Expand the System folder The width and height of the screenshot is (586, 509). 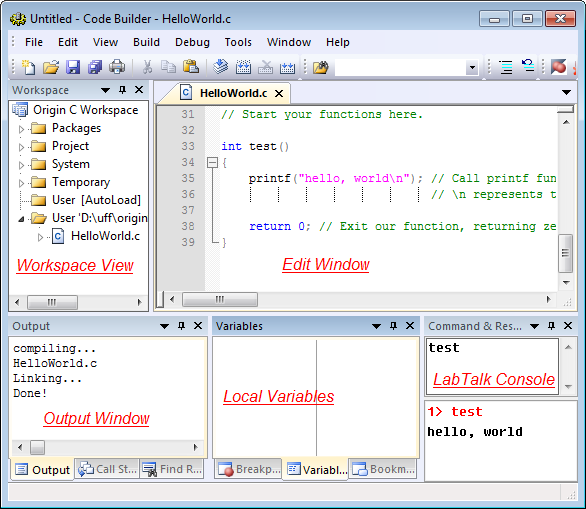coord(21,165)
